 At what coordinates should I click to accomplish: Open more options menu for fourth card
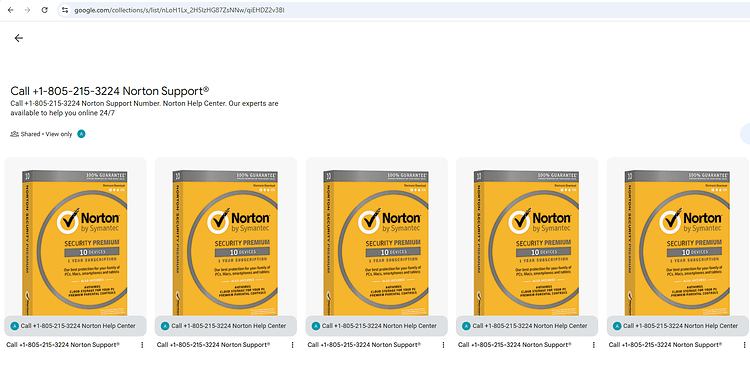click(594, 345)
